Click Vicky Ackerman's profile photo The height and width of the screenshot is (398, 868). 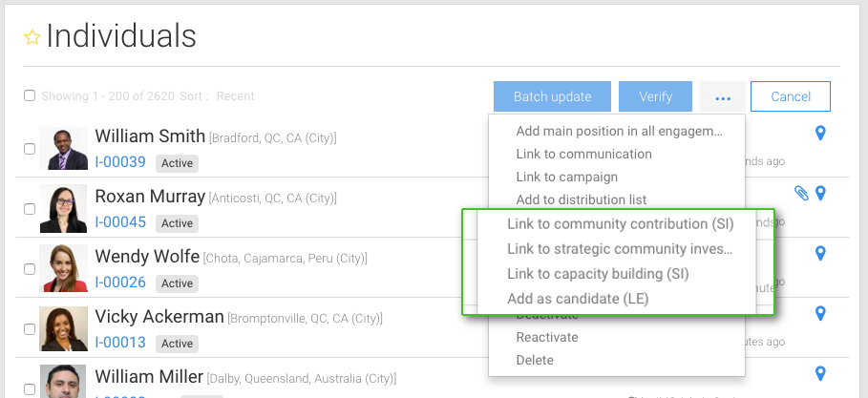coord(63,329)
